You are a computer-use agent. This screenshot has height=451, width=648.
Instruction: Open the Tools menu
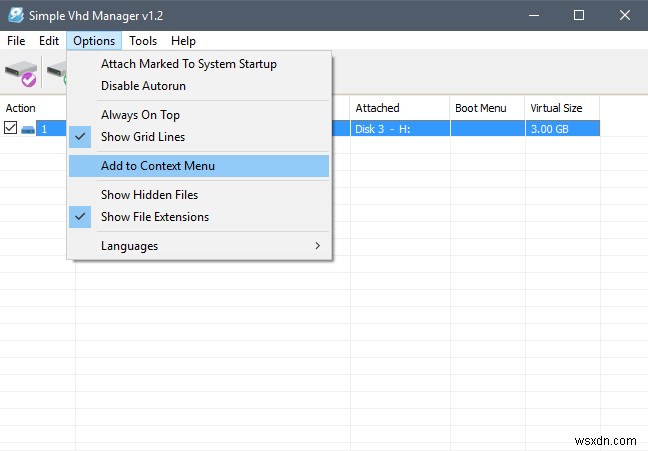point(143,41)
